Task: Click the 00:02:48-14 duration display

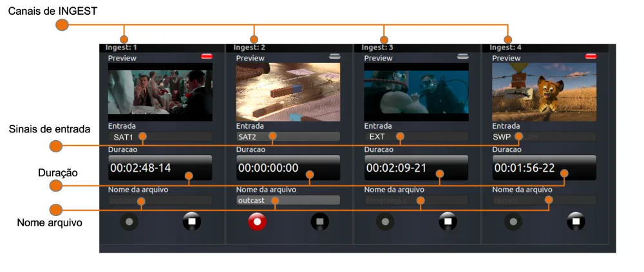Action: pyautogui.click(x=160, y=168)
